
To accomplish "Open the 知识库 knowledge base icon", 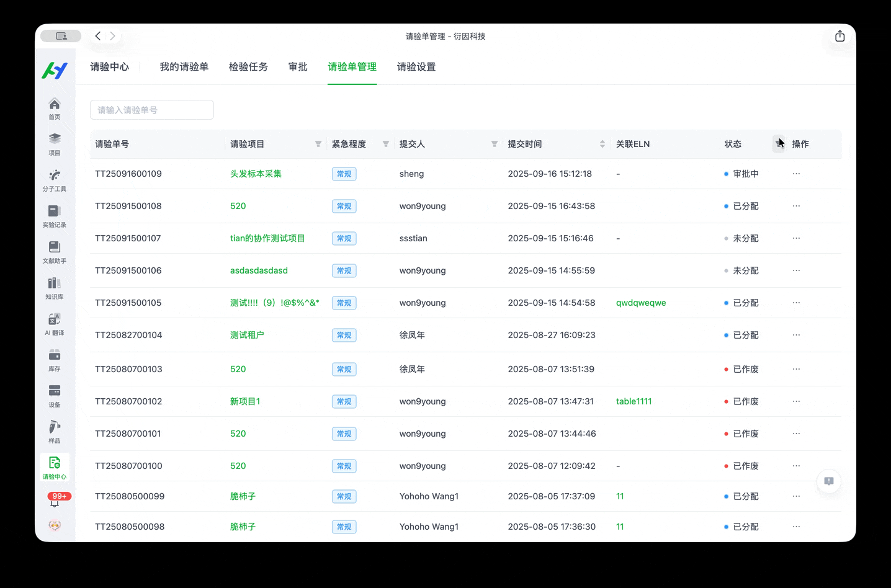I will click(55, 287).
